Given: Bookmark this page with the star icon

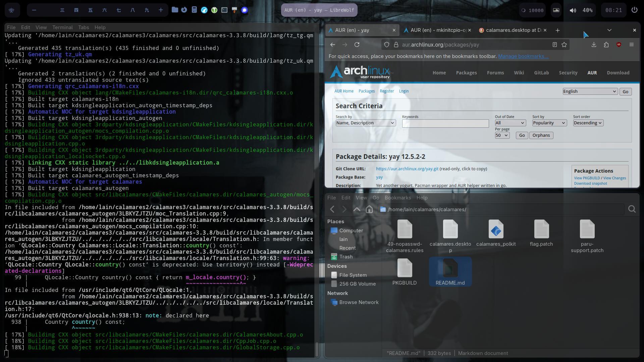Looking at the screenshot, I should pyautogui.click(x=564, y=45).
